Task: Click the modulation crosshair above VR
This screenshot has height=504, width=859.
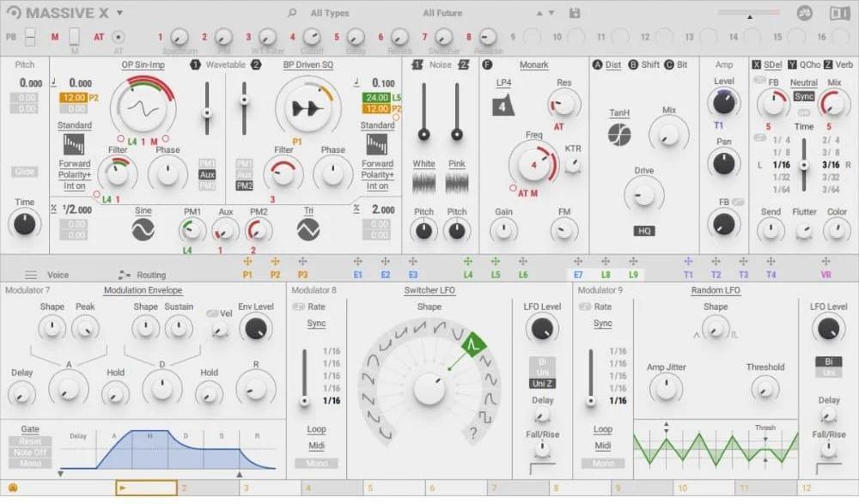Action: click(x=825, y=262)
